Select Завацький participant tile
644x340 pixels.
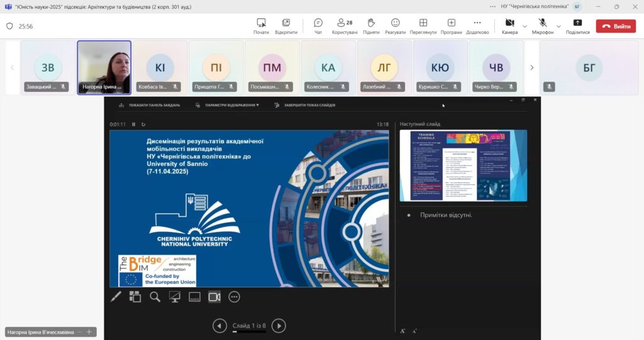[48, 67]
